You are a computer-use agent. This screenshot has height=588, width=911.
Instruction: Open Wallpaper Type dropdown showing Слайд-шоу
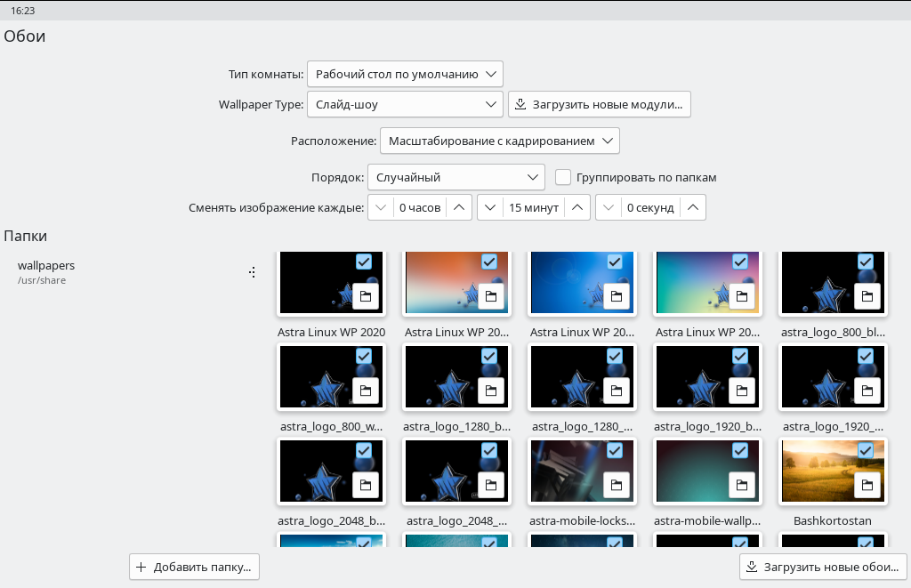coord(405,104)
